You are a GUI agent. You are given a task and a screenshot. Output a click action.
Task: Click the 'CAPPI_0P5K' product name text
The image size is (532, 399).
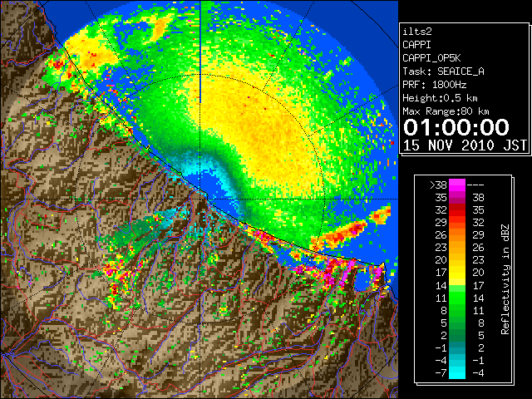point(431,58)
